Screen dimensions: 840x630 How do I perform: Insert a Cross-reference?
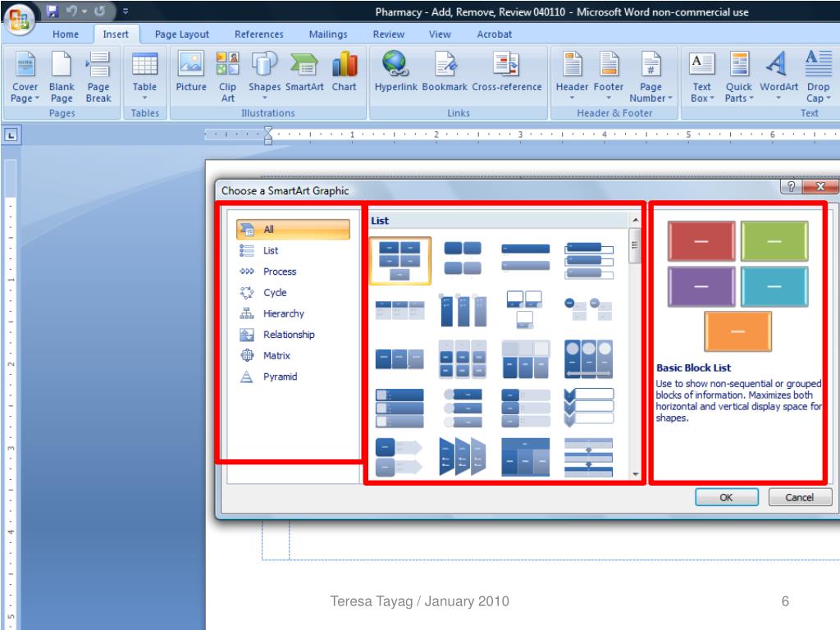[507, 71]
